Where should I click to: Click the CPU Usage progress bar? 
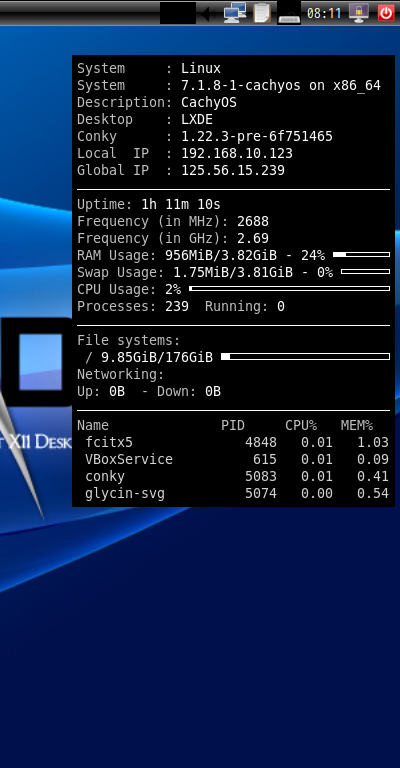tap(289, 288)
